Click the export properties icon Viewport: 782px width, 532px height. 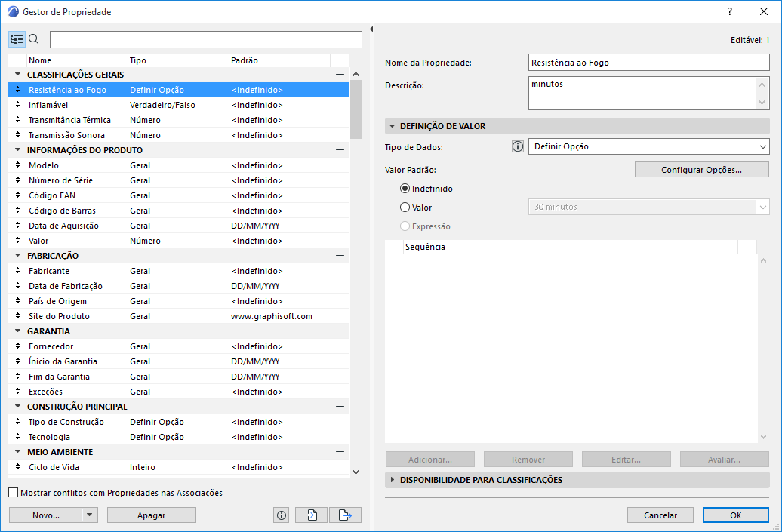click(345, 515)
